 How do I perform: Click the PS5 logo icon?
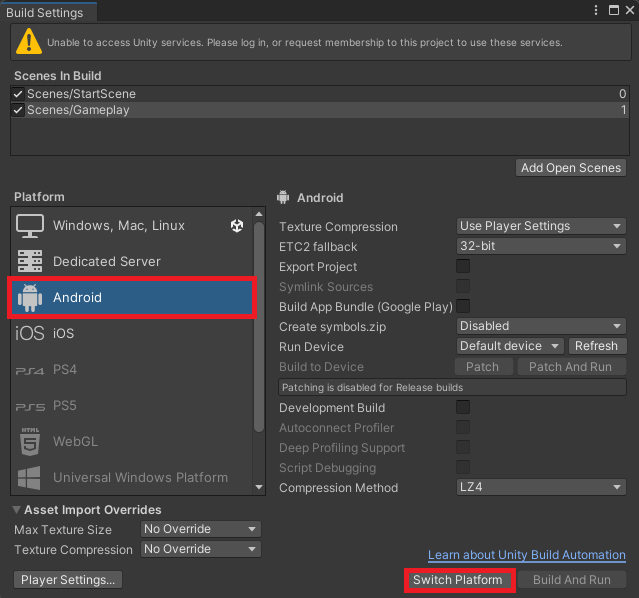(30, 406)
